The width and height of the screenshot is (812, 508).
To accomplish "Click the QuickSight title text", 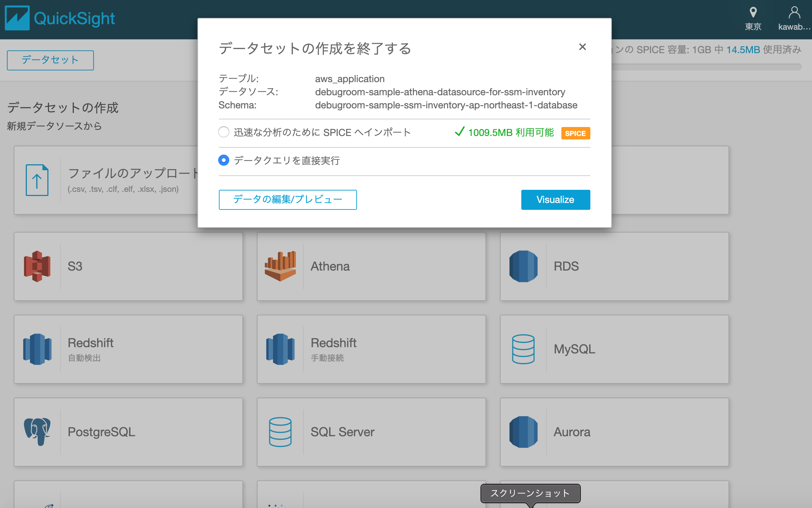I will [74, 19].
